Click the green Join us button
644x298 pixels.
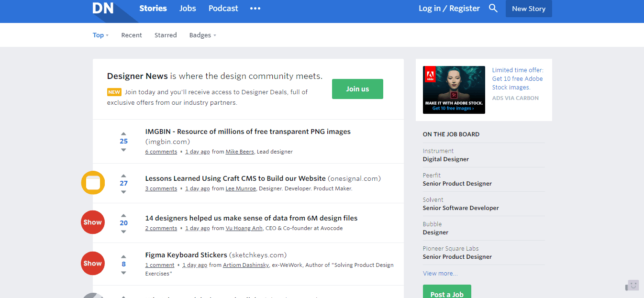coord(357,89)
